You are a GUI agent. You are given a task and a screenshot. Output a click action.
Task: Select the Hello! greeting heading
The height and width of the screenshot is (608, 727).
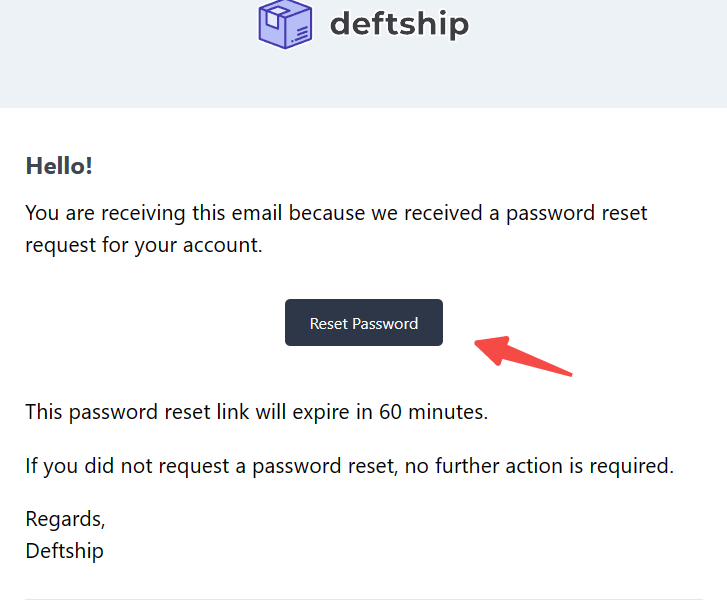pyautogui.click(x=59, y=166)
